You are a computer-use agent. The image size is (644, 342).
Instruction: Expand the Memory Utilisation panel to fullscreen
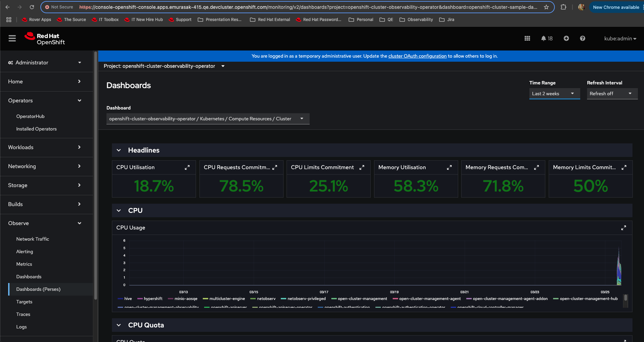point(449,167)
